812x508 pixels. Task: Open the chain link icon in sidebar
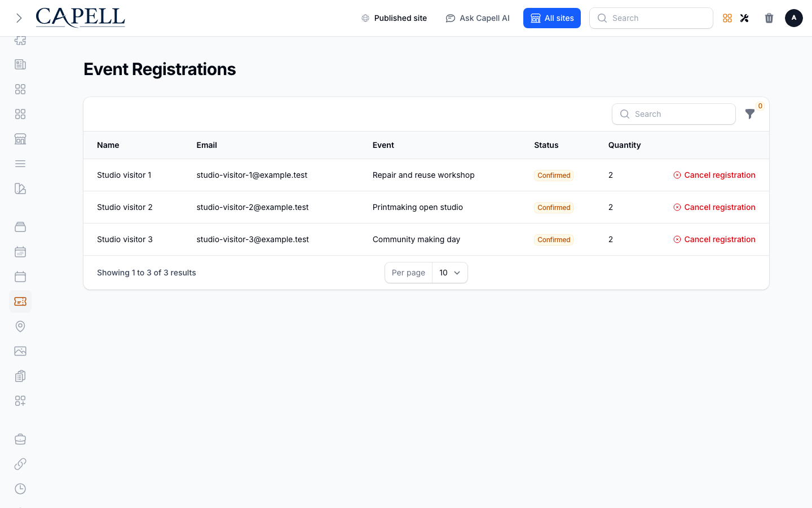coord(20,464)
